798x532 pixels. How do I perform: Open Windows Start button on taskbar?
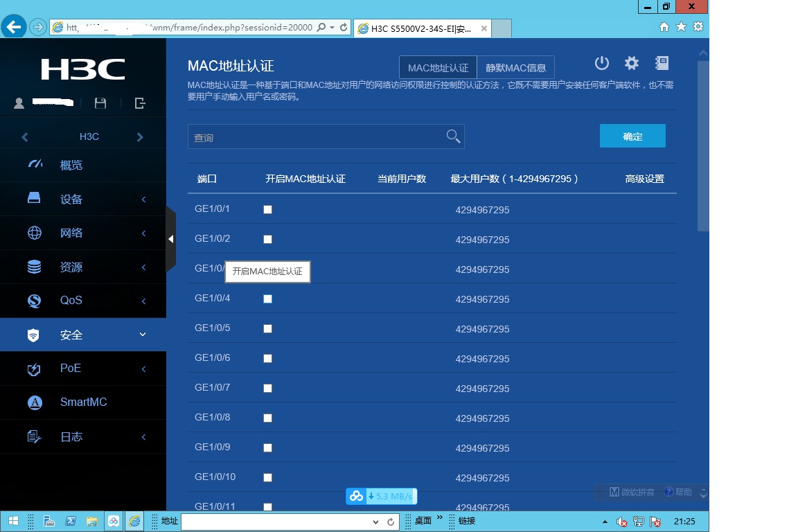[x=13, y=521]
